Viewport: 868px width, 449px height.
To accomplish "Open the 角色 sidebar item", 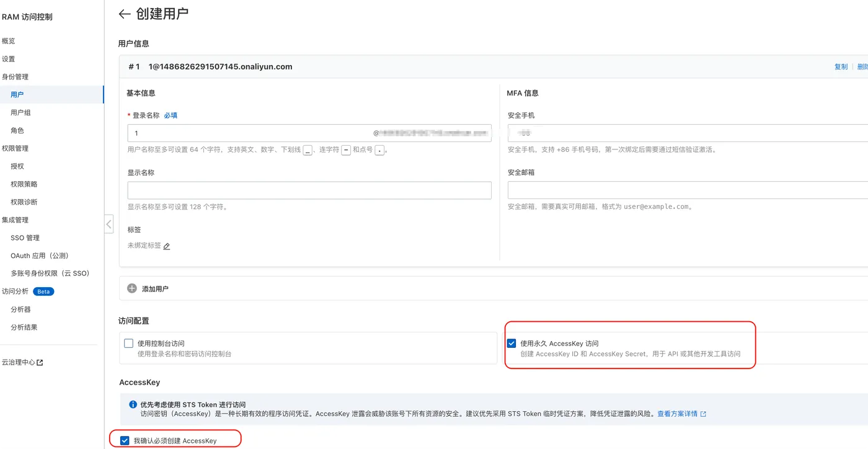I will click(17, 131).
